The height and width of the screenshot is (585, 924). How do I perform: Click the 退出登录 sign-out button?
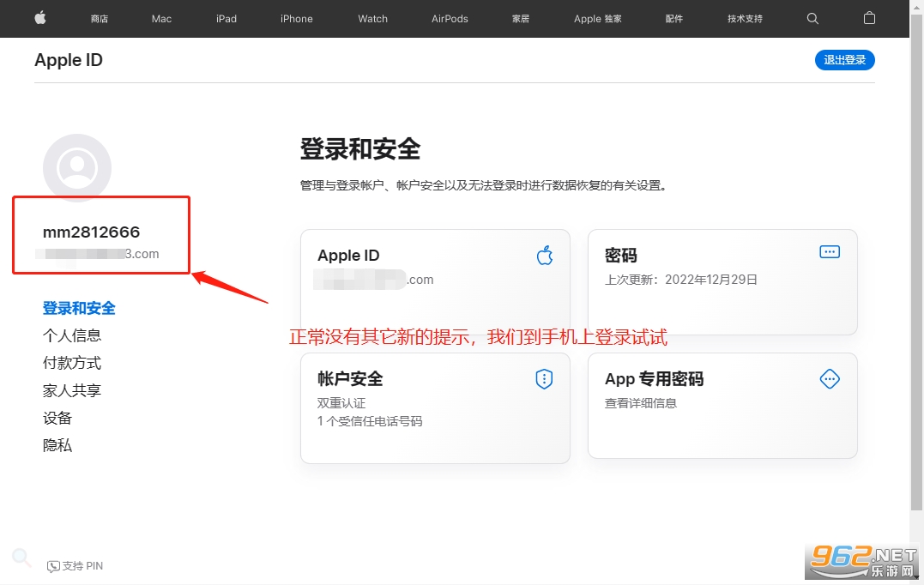(x=844, y=59)
